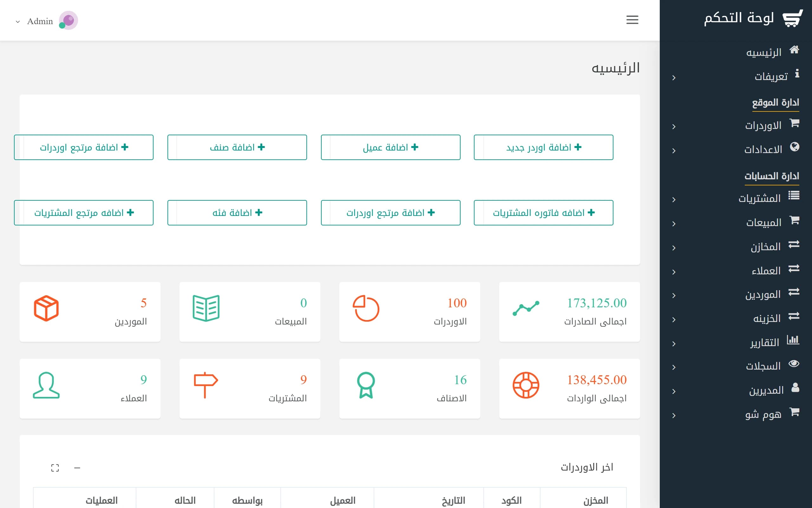Screen dimensions: 812x508
Task: Expand the المديرين sidebar chevron
Action: tap(674, 391)
